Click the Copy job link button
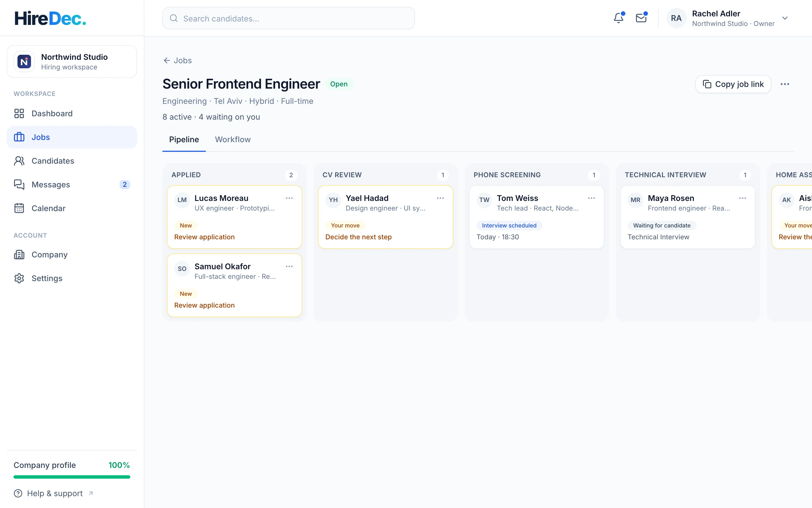The height and width of the screenshot is (508, 812). (x=733, y=84)
